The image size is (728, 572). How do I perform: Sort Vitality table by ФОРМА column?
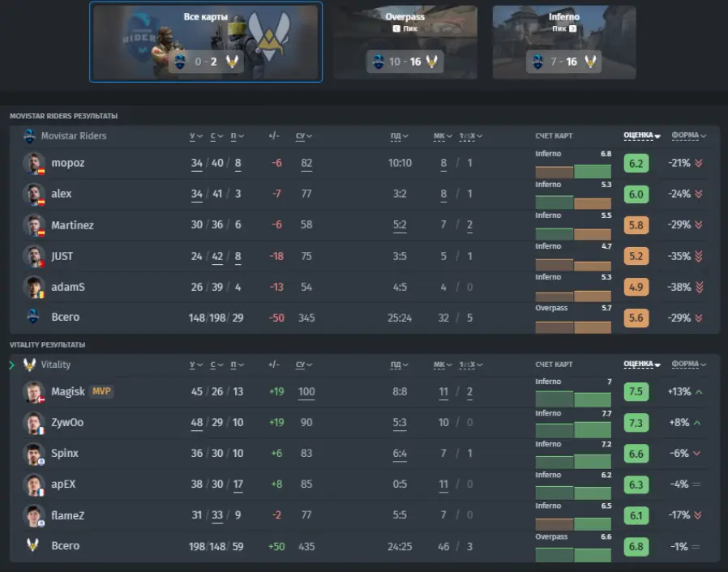689,364
